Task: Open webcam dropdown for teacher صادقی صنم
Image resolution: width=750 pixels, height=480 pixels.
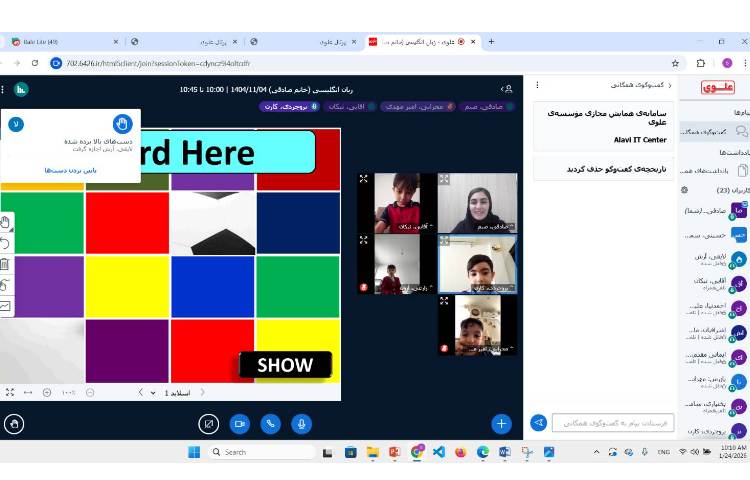Action: coord(495,227)
